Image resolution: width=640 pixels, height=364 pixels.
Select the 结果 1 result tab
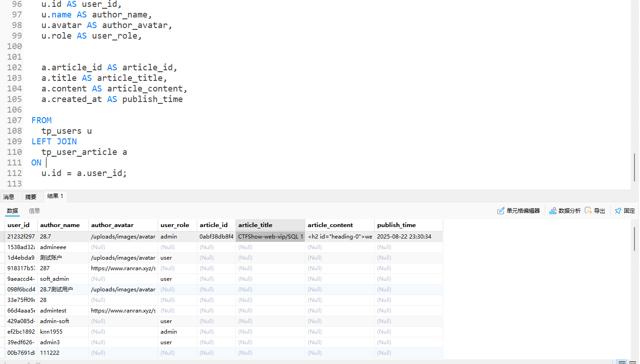[x=55, y=196]
